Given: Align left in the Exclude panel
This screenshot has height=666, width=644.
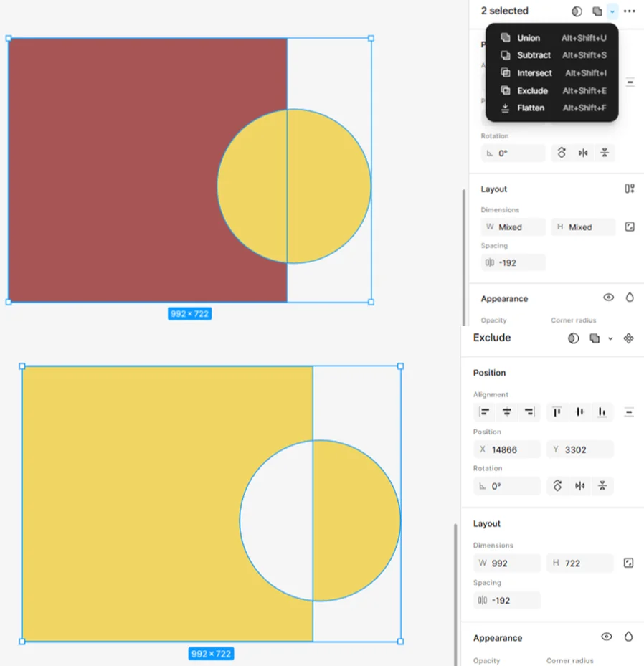Looking at the screenshot, I should coord(484,412).
